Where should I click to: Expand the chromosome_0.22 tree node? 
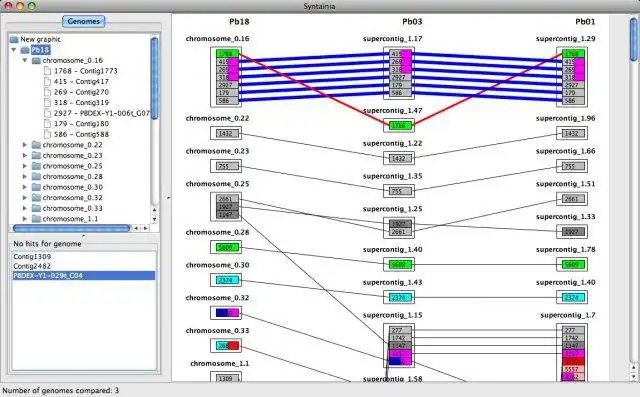25,145
